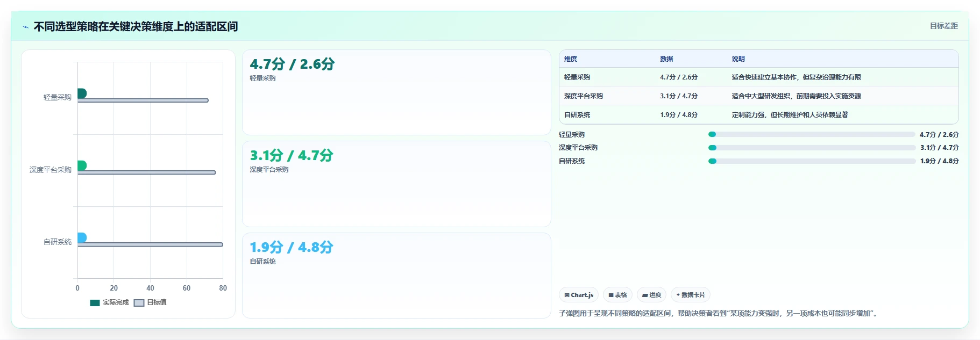This screenshot has width=980, height=340.
Task: Click the 深度平台采购 target bar in chart
Action: [x=147, y=172]
